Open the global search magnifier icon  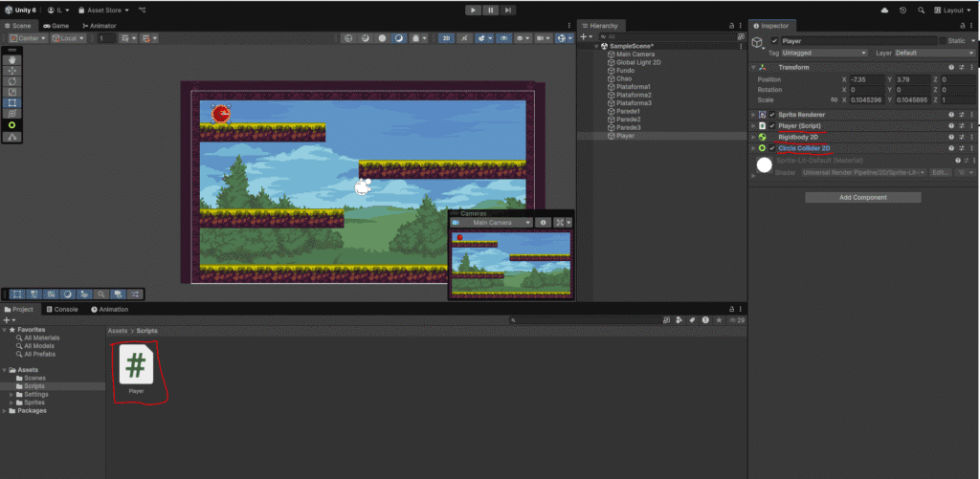click(919, 11)
